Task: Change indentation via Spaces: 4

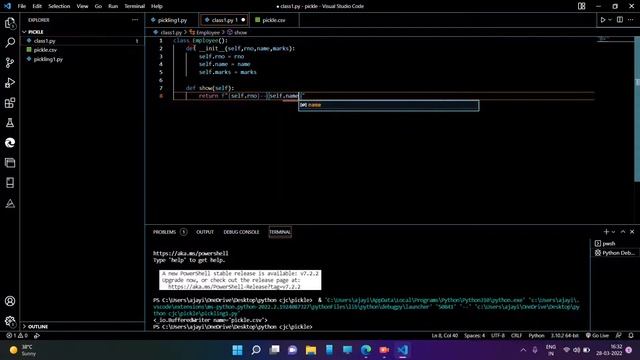Action: [x=474, y=336]
